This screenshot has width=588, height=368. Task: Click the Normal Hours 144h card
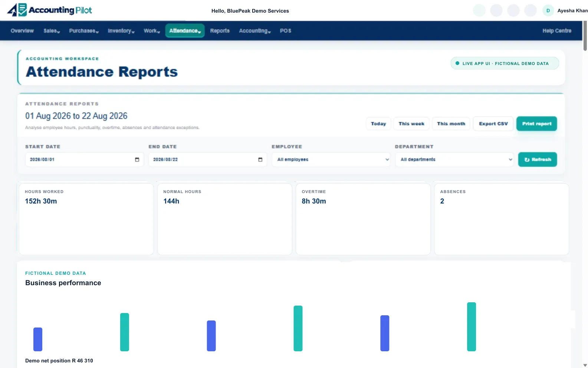[x=225, y=219]
